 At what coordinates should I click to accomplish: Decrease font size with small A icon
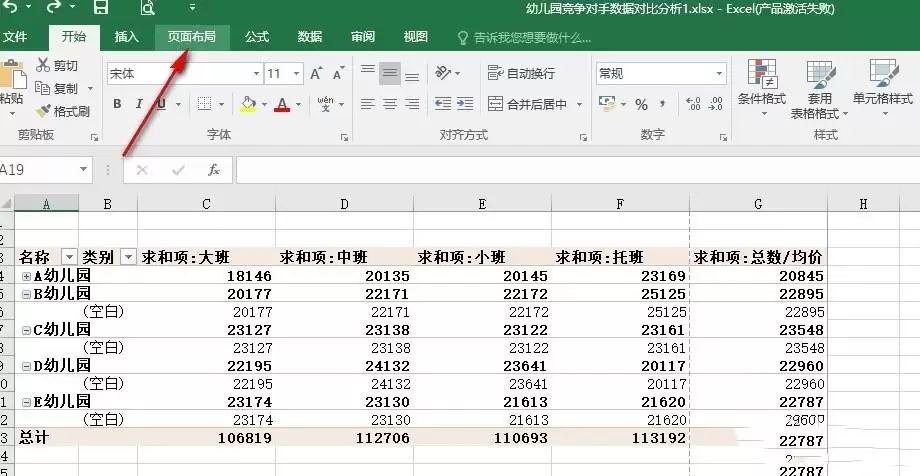click(x=339, y=73)
